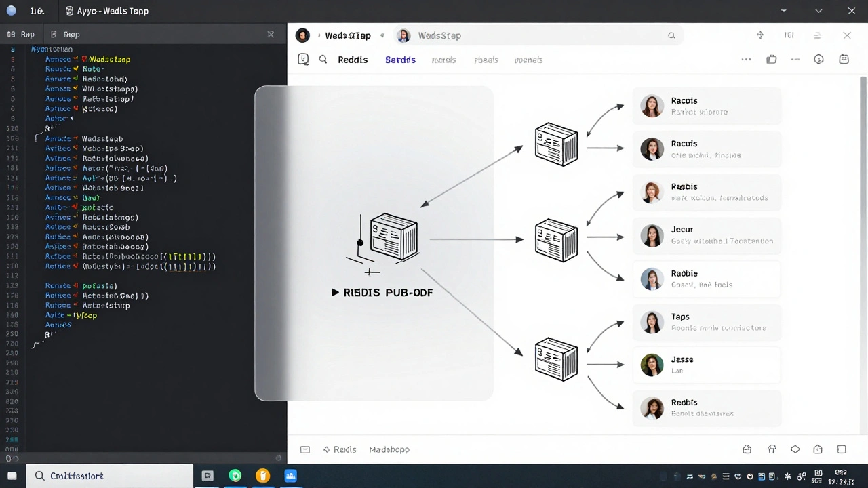Viewport: 868px width, 488px height.
Task: Expand the dropdown chevron next to the WadsStap title
Action: (x=382, y=35)
